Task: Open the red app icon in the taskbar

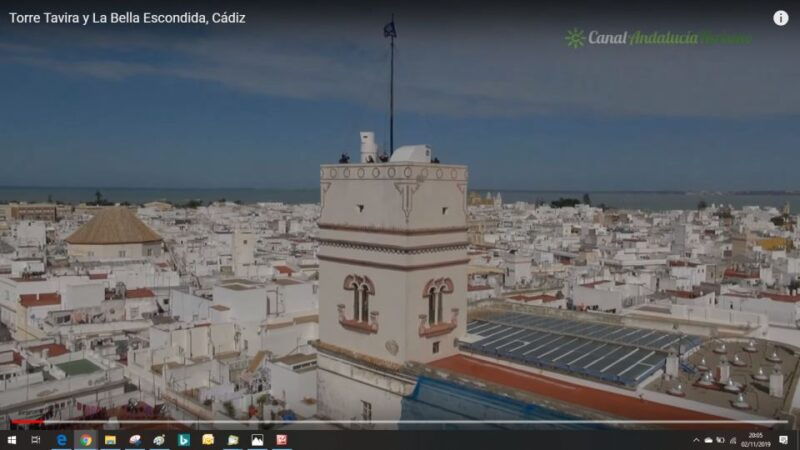Action: [x=282, y=440]
